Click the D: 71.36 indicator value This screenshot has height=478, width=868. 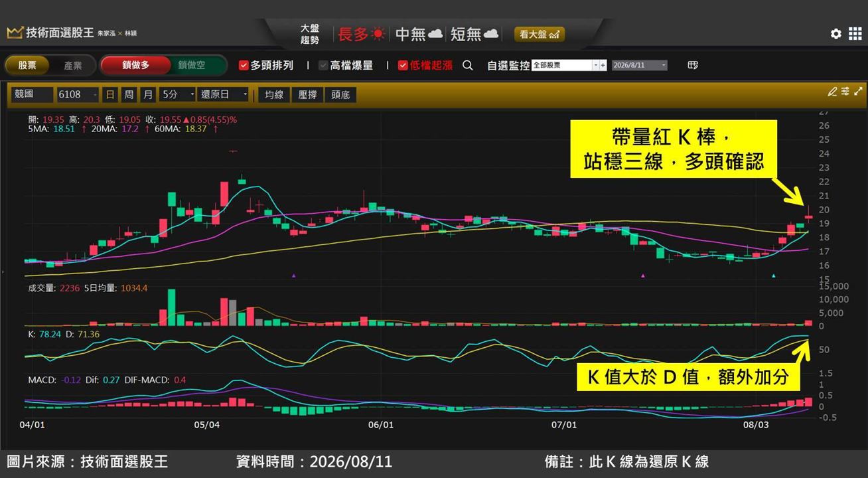tap(82, 334)
